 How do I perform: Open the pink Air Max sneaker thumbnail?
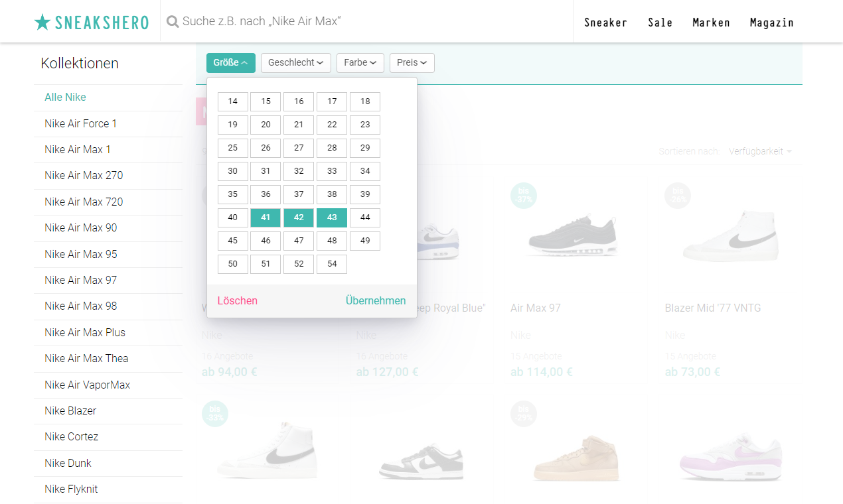(731, 458)
